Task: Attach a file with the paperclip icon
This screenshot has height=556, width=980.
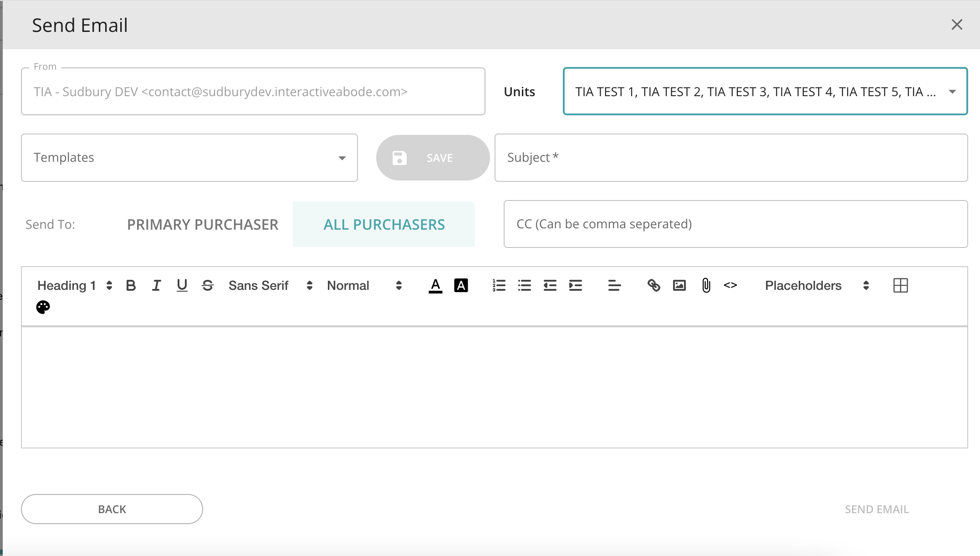Action: click(x=706, y=286)
